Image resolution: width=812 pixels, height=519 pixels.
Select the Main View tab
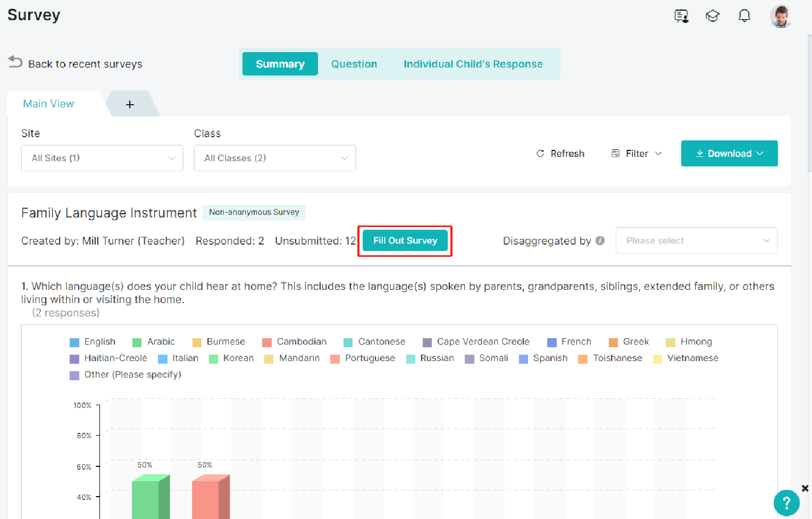(x=49, y=104)
